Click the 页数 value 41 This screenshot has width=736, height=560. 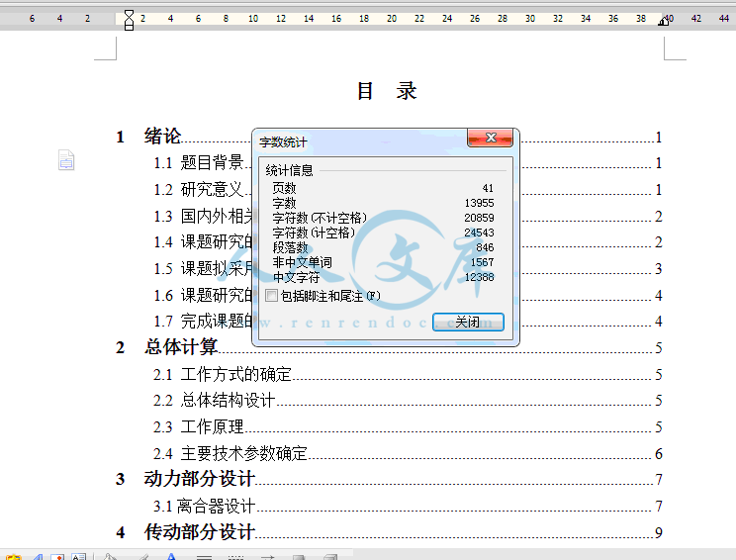[x=488, y=188]
